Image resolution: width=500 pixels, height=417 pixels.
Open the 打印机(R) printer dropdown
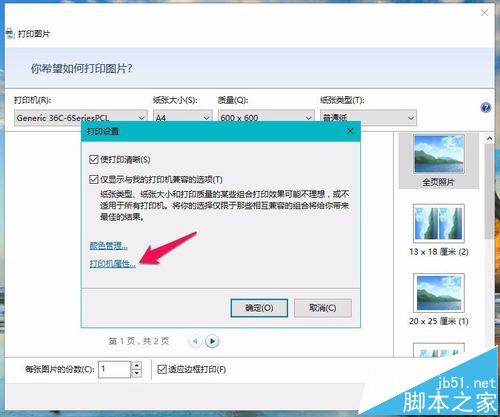[x=81, y=118]
